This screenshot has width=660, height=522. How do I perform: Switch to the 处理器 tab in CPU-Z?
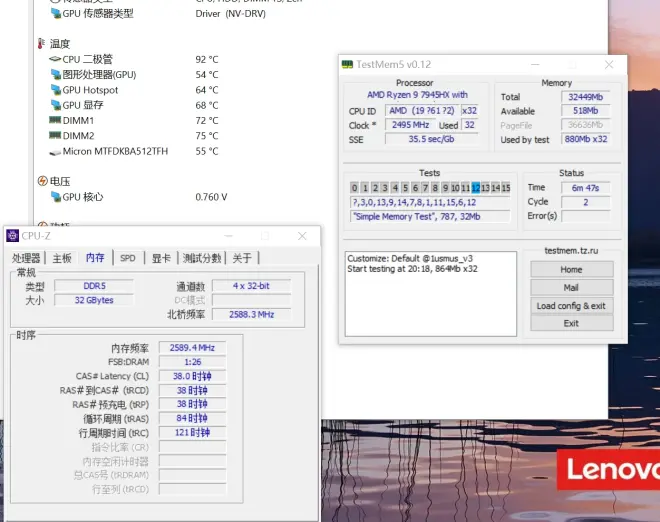(x=26, y=258)
